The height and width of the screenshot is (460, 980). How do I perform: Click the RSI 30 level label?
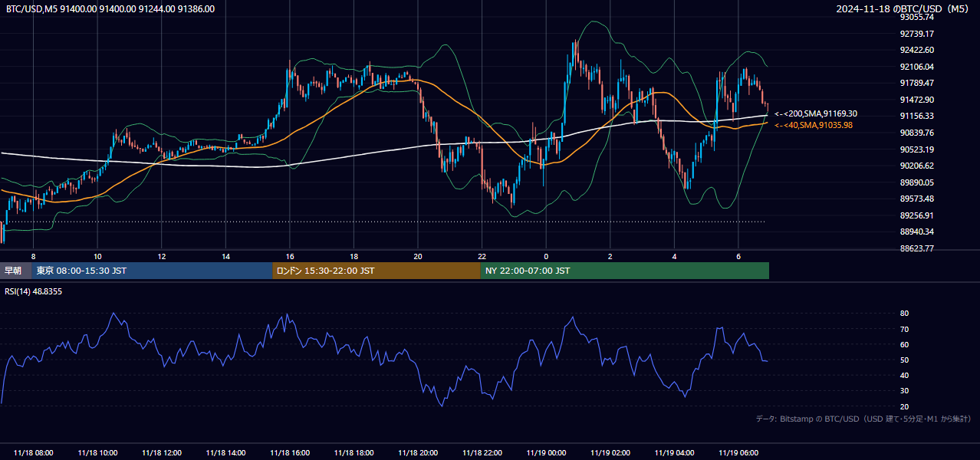[x=904, y=391]
